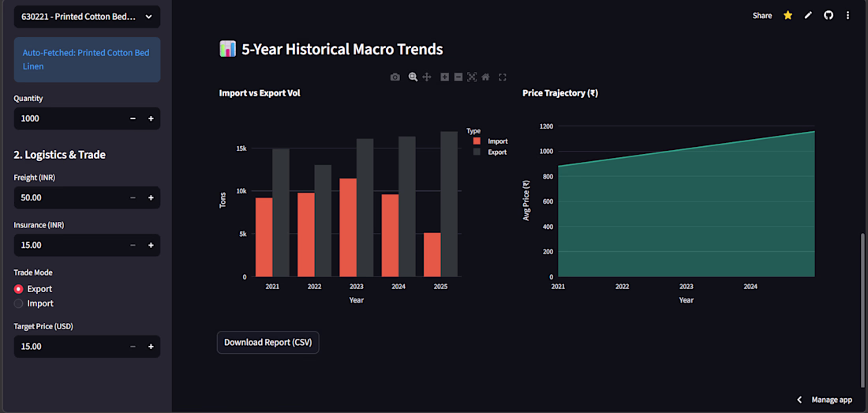The image size is (868, 413).
Task: Click the 2021 red Import bar
Action: [x=264, y=238]
